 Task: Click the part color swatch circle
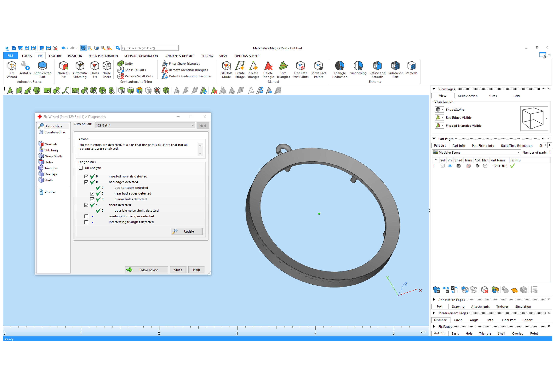(477, 166)
